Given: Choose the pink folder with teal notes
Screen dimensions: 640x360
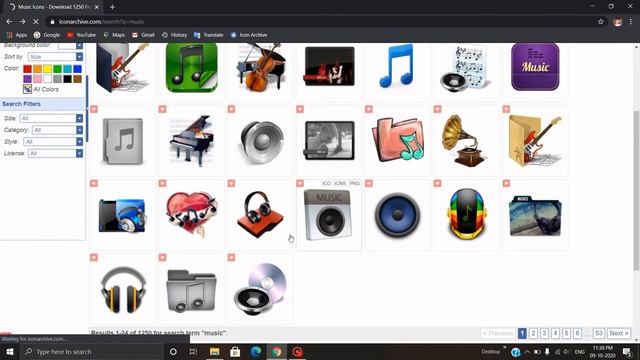Looking at the screenshot, I should tap(398, 140).
